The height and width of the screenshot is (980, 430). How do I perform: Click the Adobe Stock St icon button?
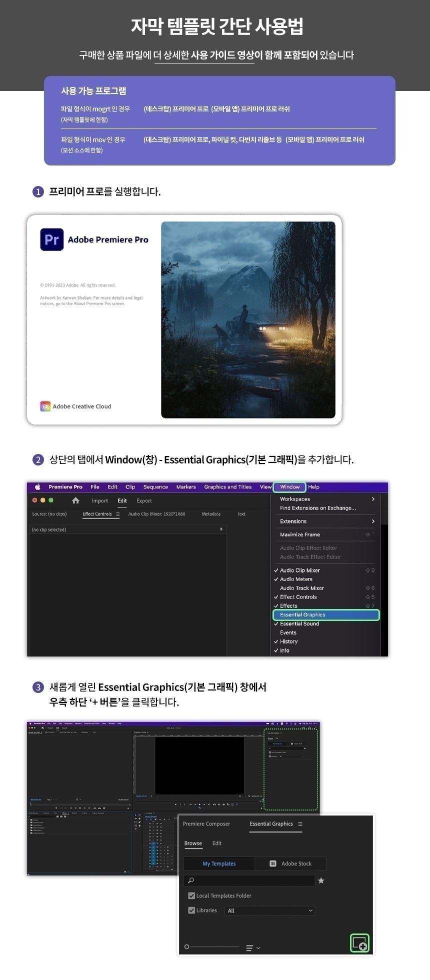tap(273, 863)
